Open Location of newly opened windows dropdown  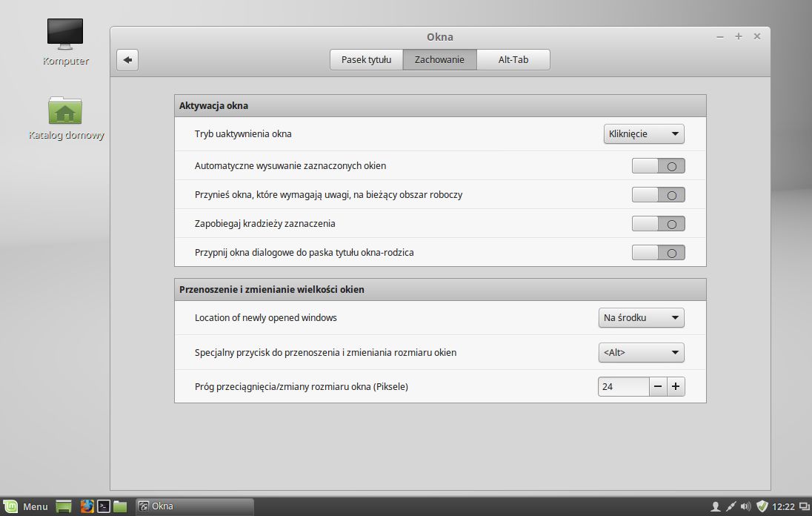(641, 317)
